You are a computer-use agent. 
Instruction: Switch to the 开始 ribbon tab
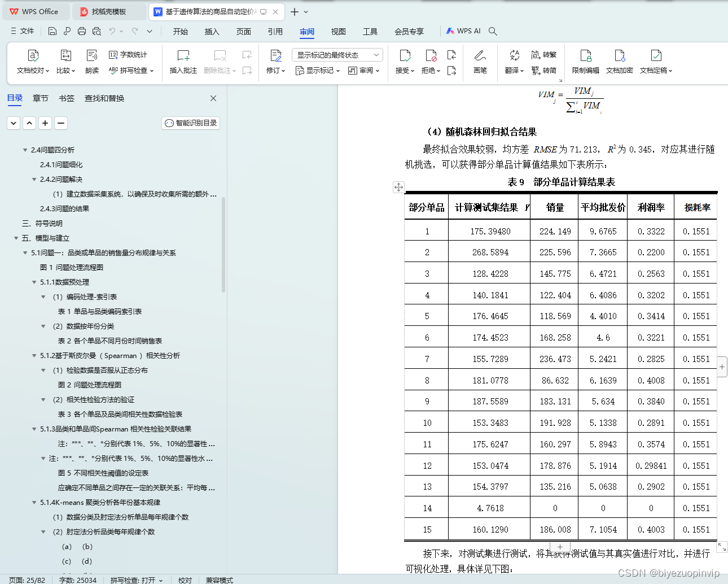(x=181, y=32)
